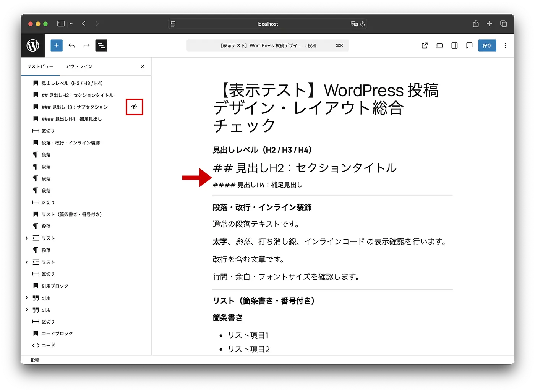Screen dimensions: 535x392
Task: Open the comments panel icon
Action: tap(469, 45)
